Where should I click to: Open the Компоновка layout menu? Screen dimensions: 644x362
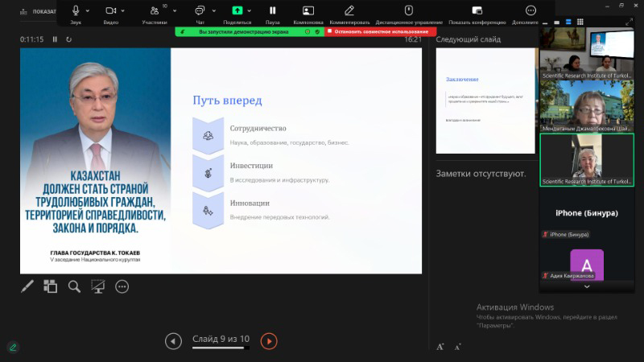click(x=308, y=12)
